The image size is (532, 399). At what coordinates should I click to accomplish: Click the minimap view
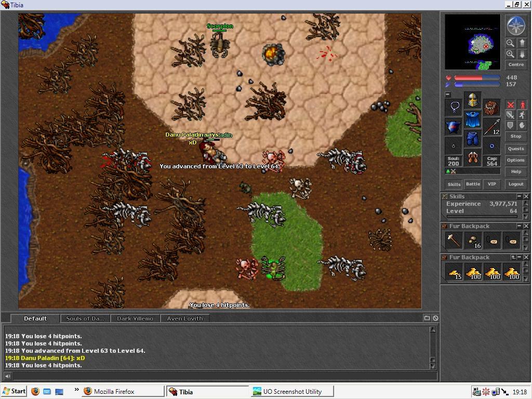pyautogui.click(x=473, y=42)
